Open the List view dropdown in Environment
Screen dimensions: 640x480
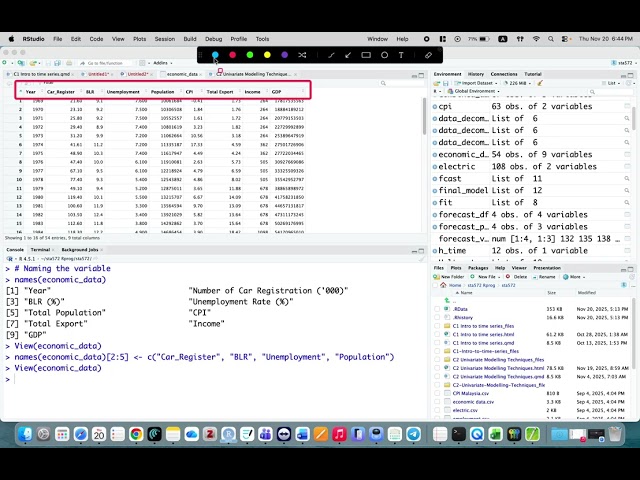click(x=611, y=83)
